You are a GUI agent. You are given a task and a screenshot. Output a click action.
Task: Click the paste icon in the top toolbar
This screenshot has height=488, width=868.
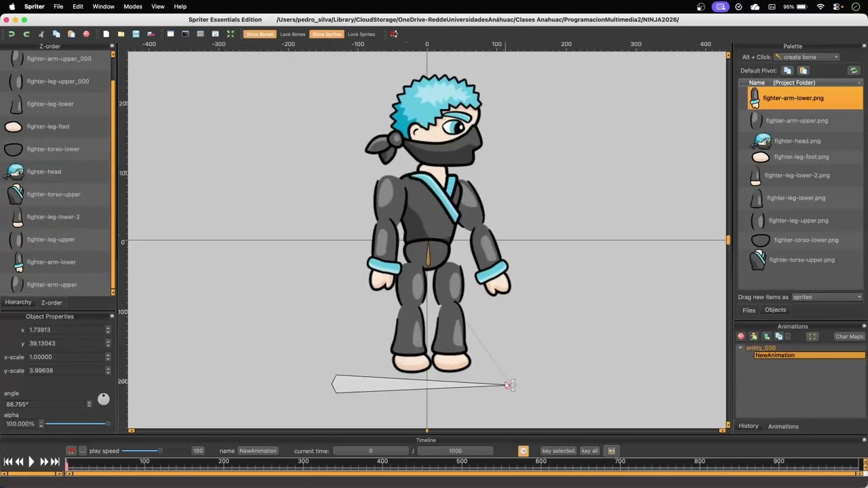(71, 34)
